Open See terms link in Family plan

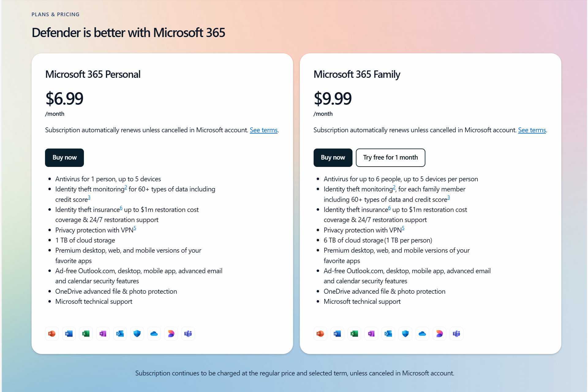pyautogui.click(x=532, y=130)
